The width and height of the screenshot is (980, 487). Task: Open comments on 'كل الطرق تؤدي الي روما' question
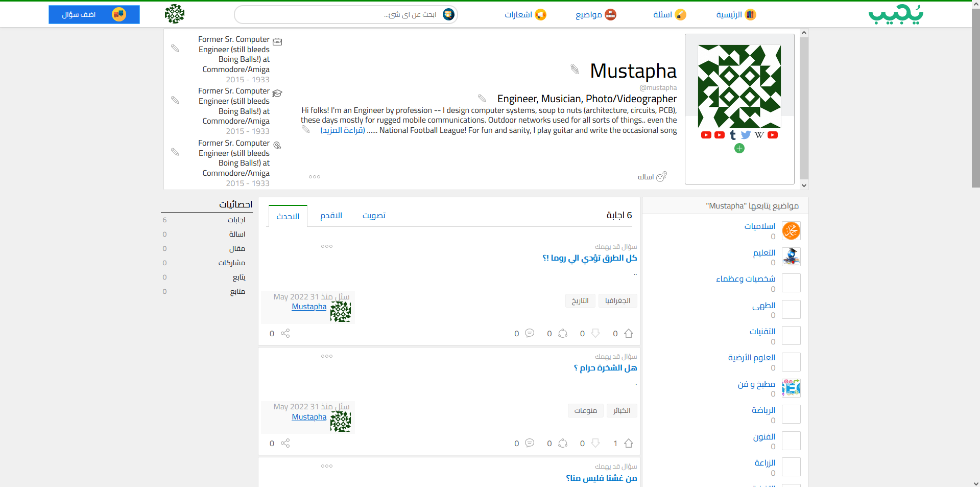coord(530,334)
